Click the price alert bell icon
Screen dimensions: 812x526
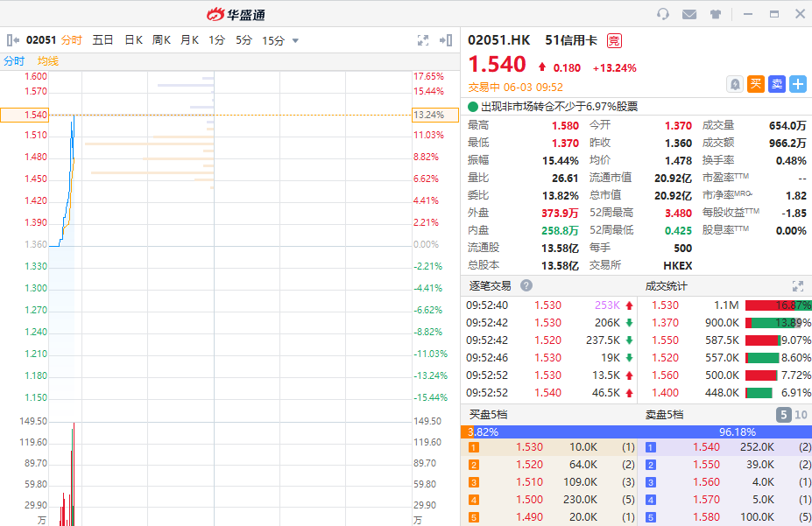tap(735, 84)
